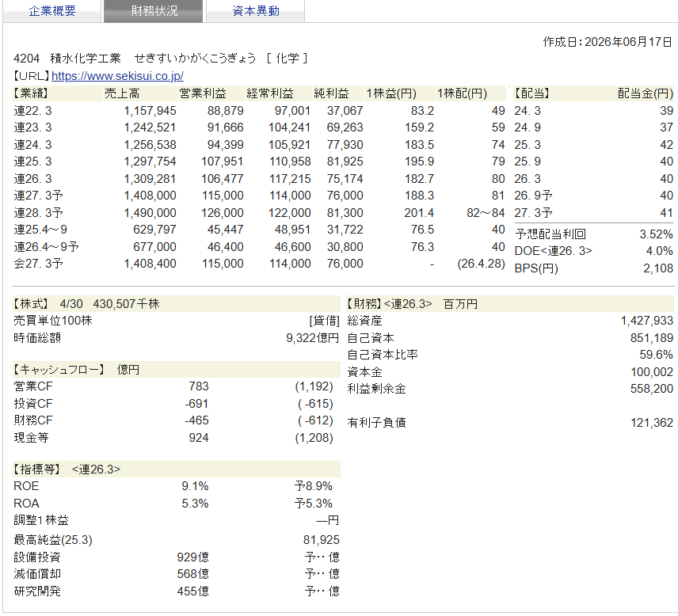Click sales value 1,309,281
The width and height of the screenshot is (678, 616).
coord(150,179)
